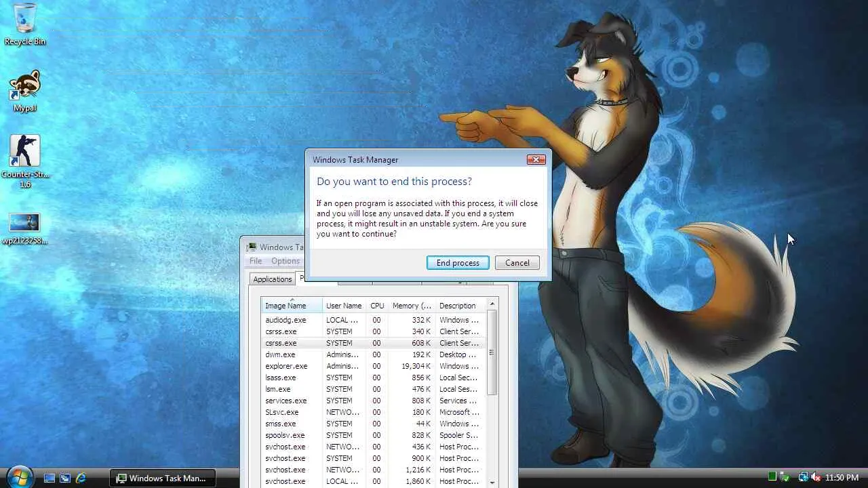Select csrss.exe using 608 K memory
The width and height of the screenshot is (868, 488).
[x=374, y=343]
